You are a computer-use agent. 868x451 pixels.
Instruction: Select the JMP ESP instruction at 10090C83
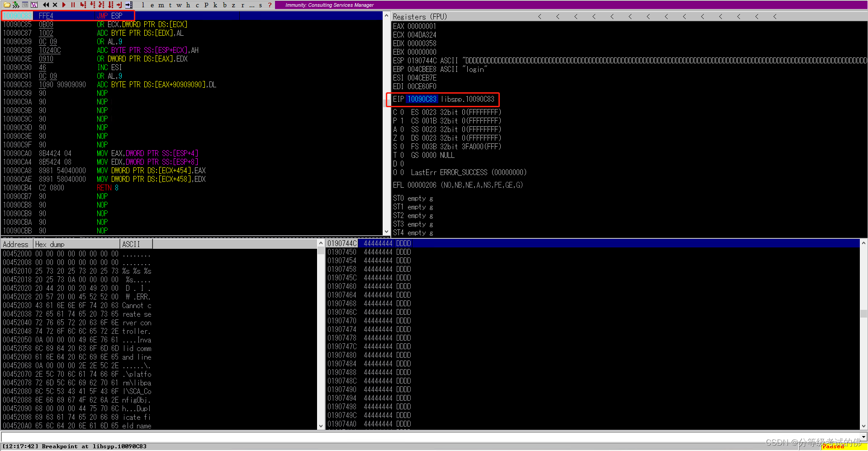tap(192, 16)
